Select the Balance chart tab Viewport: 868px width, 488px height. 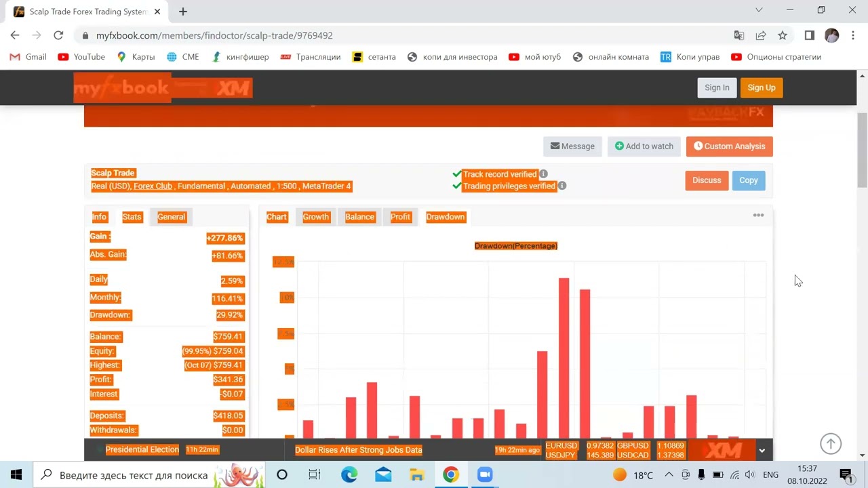tap(359, 217)
